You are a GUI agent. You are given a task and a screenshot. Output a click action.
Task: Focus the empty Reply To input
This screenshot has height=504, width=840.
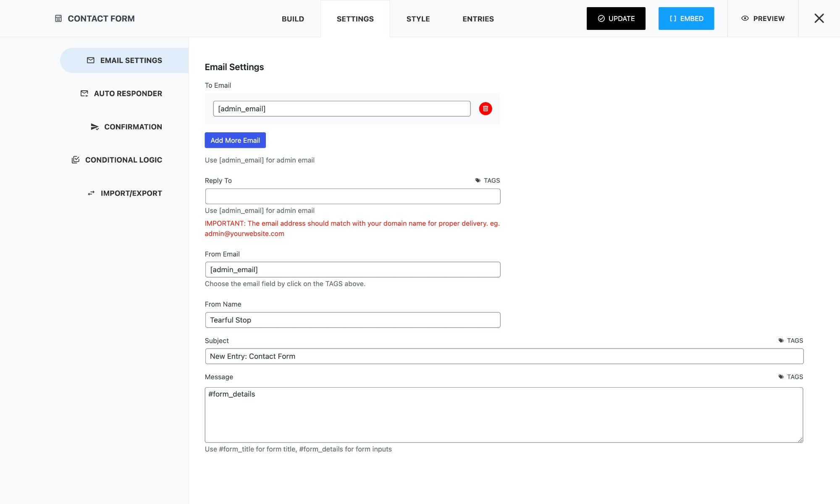pyautogui.click(x=352, y=197)
